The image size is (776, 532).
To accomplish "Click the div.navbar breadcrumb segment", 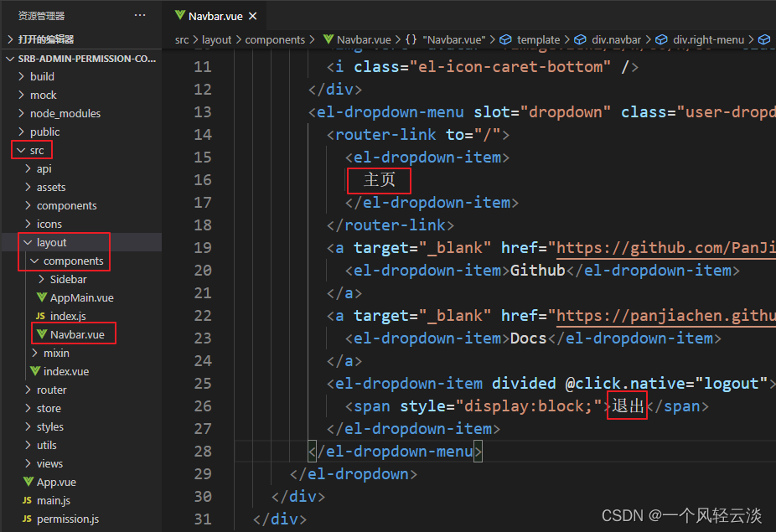I will click(x=616, y=39).
